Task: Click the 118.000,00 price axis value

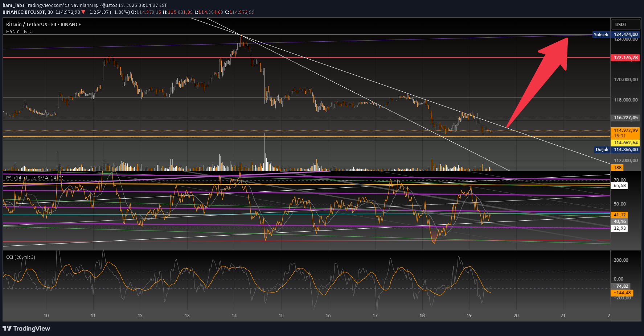Action: pyautogui.click(x=625, y=100)
